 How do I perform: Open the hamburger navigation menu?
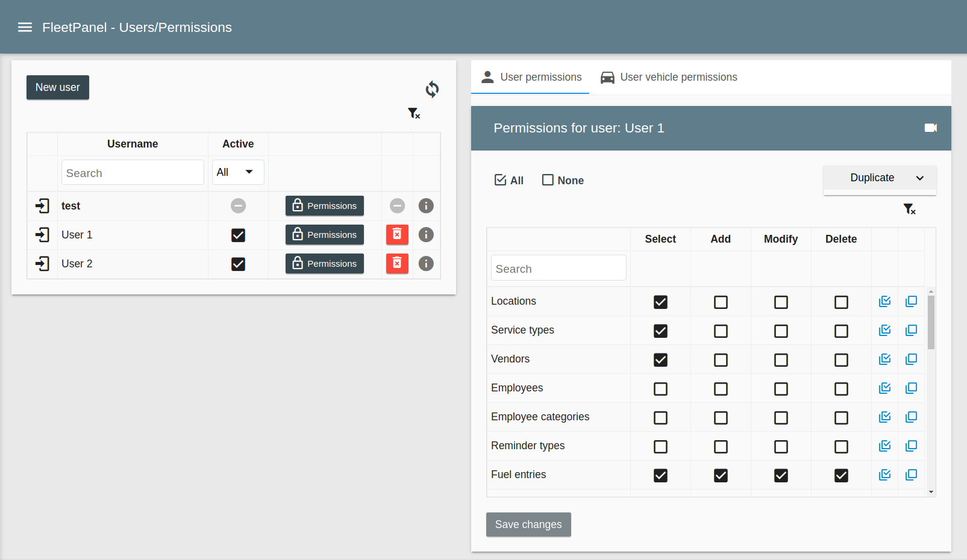tap(25, 27)
